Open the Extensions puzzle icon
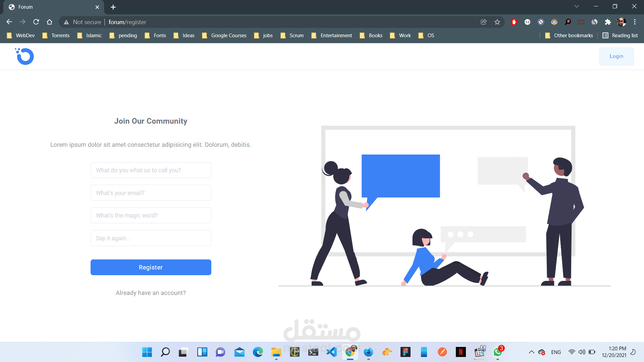The width and height of the screenshot is (644, 362). point(608,22)
